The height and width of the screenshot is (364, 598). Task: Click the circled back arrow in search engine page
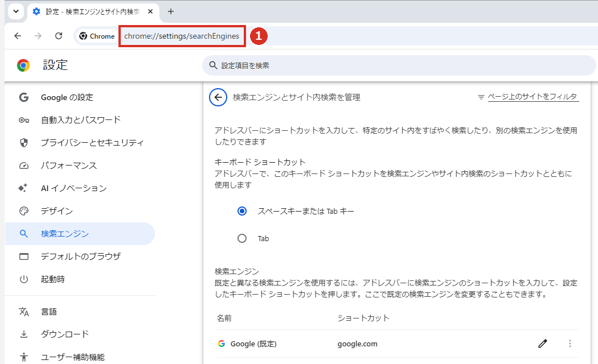218,97
